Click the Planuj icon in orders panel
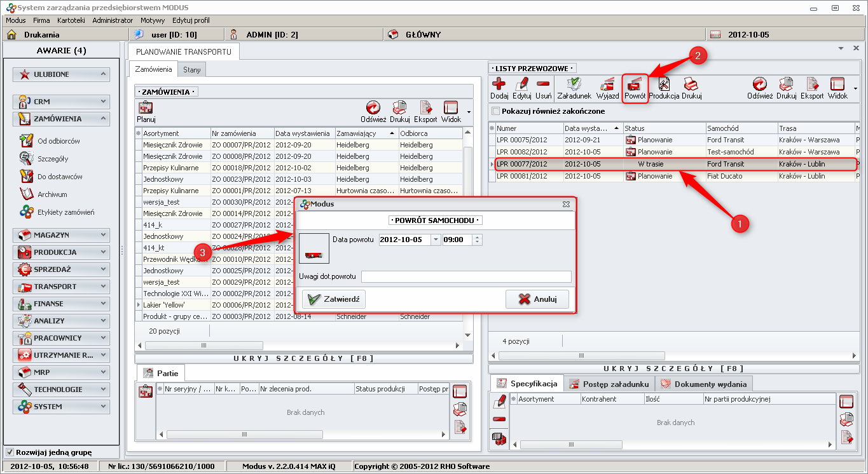The image size is (868, 474). pyautogui.click(x=146, y=108)
